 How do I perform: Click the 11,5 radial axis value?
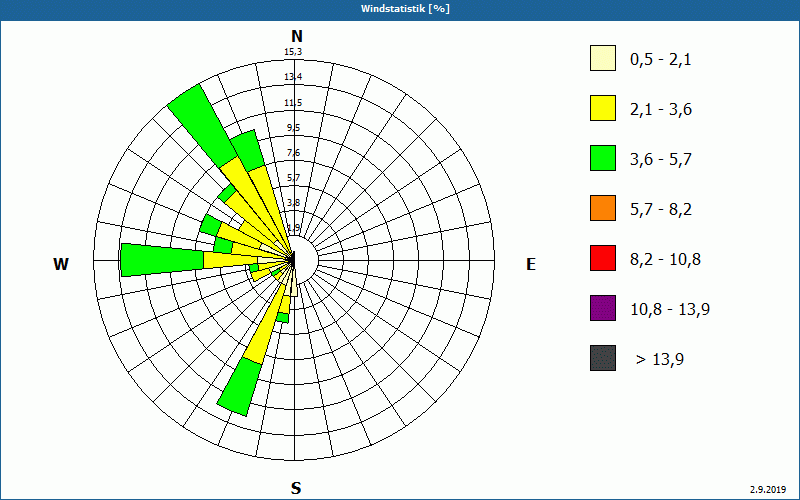tap(293, 103)
